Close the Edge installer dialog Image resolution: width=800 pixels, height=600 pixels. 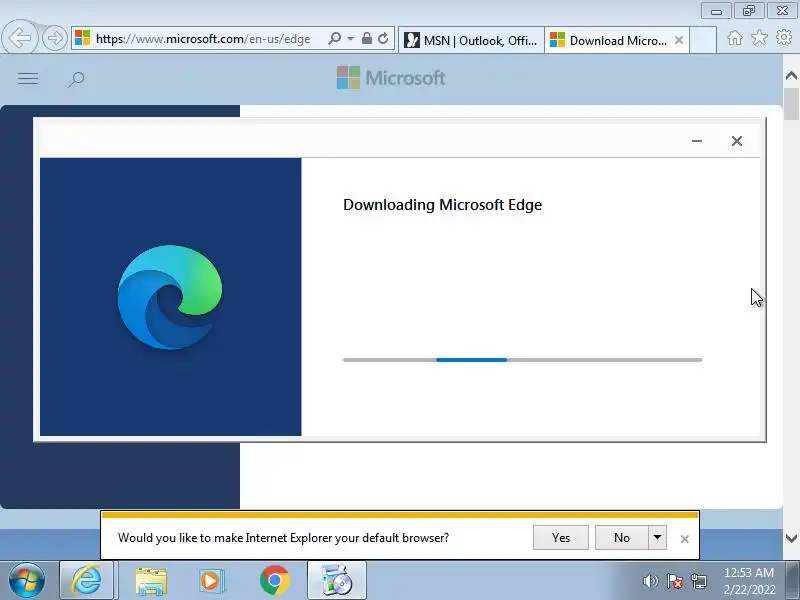pos(737,141)
